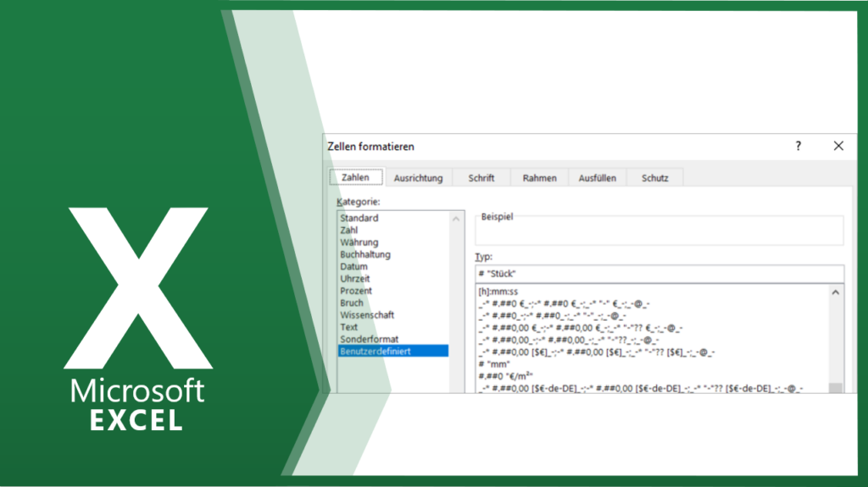
Task: Switch to the Schutz tab
Action: click(654, 178)
